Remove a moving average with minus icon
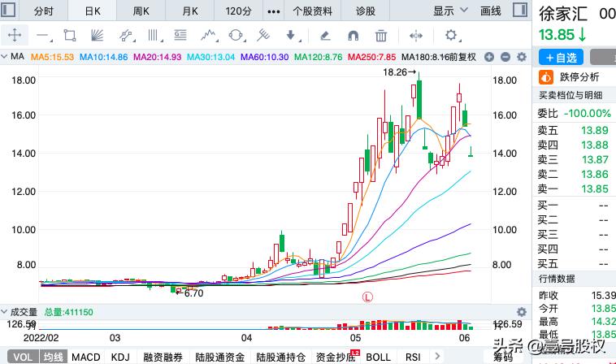The width and height of the screenshot is (616, 364). click(505, 58)
